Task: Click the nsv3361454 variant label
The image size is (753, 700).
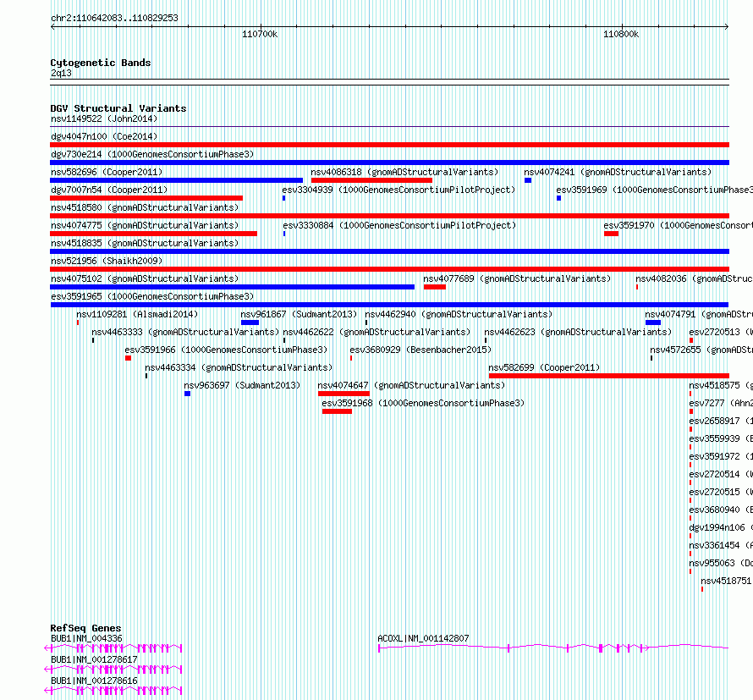Action: click(721, 545)
